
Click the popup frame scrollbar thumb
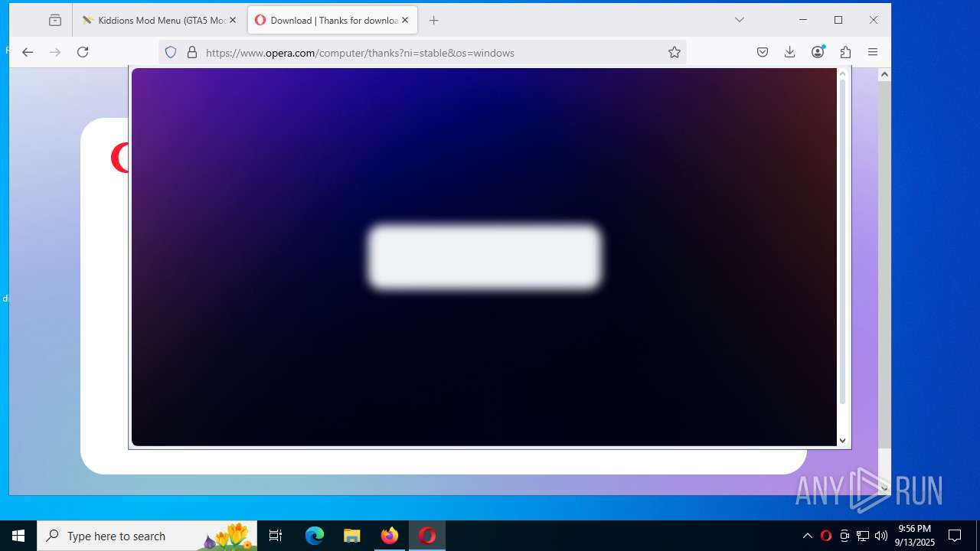coord(842,241)
